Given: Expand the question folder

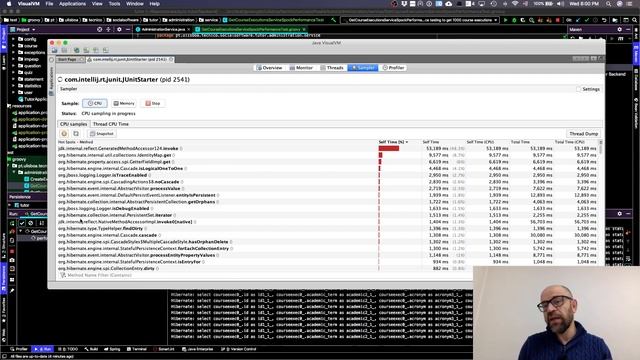Looking at the screenshot, I should point(13,66).
